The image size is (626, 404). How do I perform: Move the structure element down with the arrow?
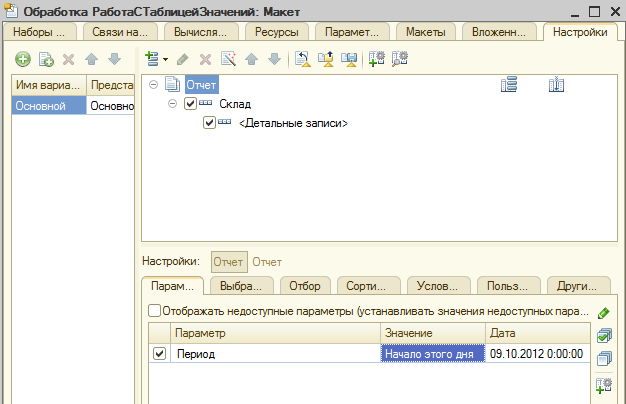click(x=275, y=59)
